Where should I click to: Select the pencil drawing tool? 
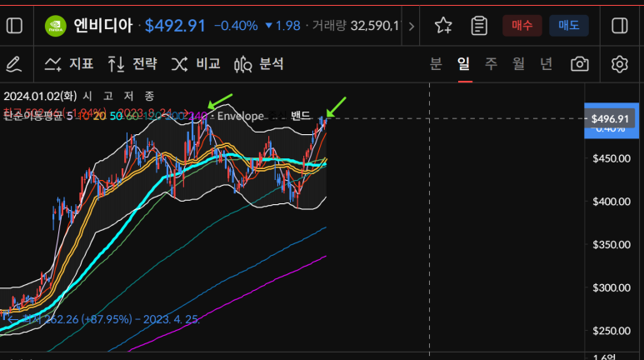(x=13, y=64)
